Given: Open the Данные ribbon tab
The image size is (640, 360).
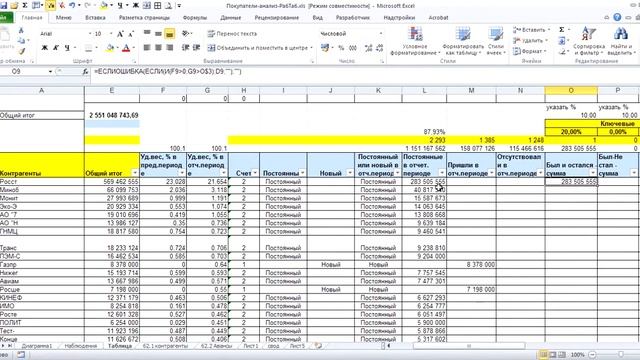Looking at the screenshot, I should coord(231,18).
